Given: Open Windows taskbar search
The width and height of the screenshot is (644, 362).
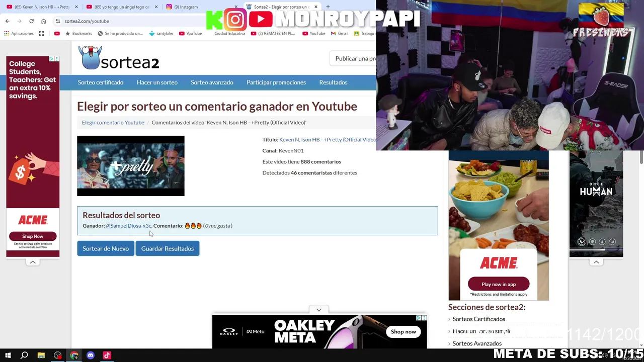Looking at the screenshot, I should pyautogui.click(x=24, y=355).
